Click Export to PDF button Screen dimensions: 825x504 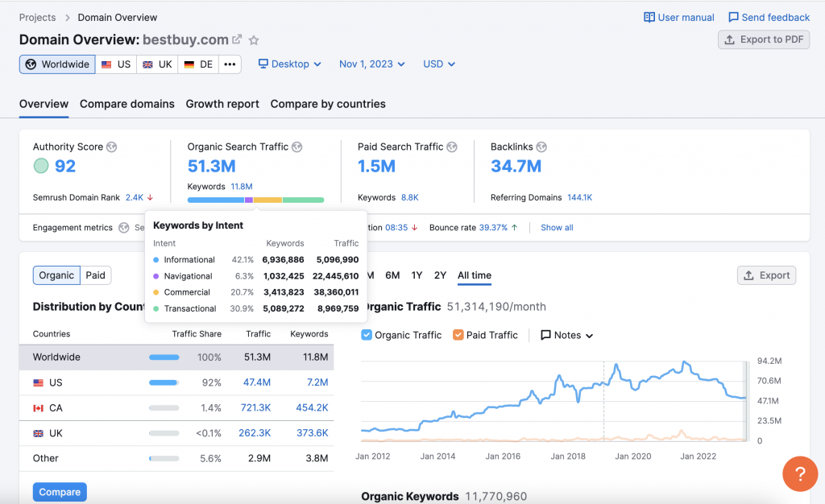(764, 39)
